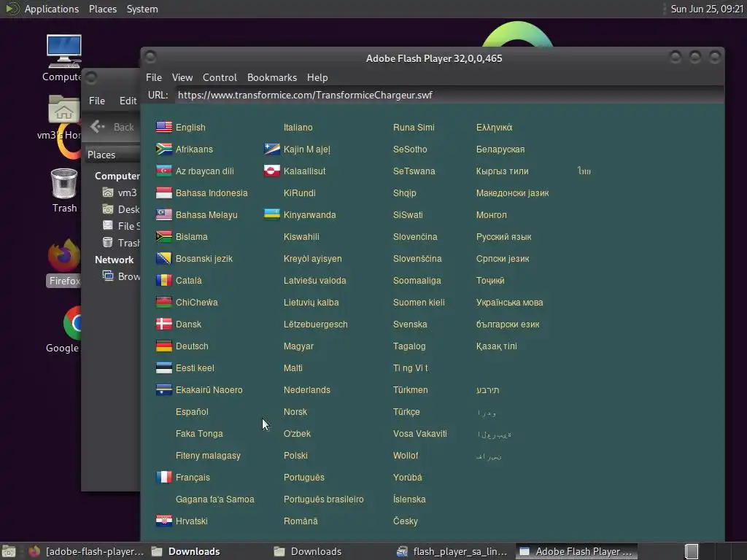Click the Dansk flag icon
The height and width of the screenshot is (560, 747).
164,324
